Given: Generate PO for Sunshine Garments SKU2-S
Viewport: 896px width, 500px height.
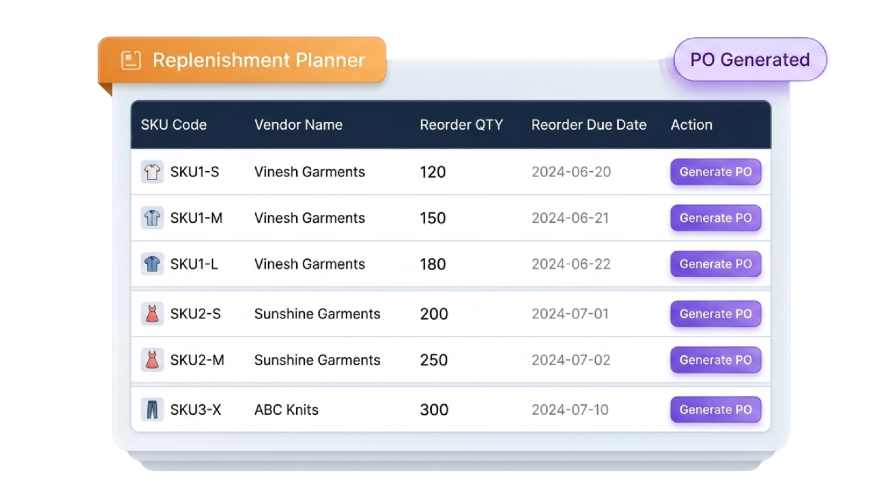Looking at the screenshot, I should coord(715,314).
